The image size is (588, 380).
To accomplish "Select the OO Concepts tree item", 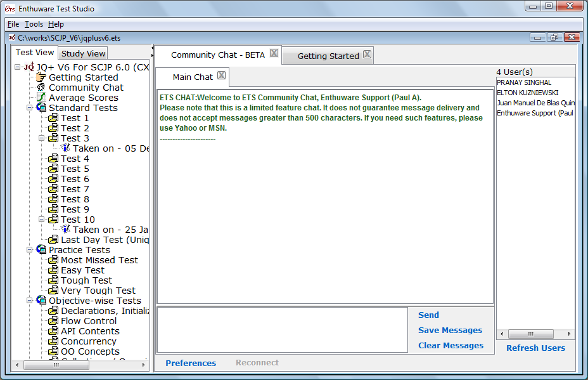I will pyautogui.click(x=90, y=351).
